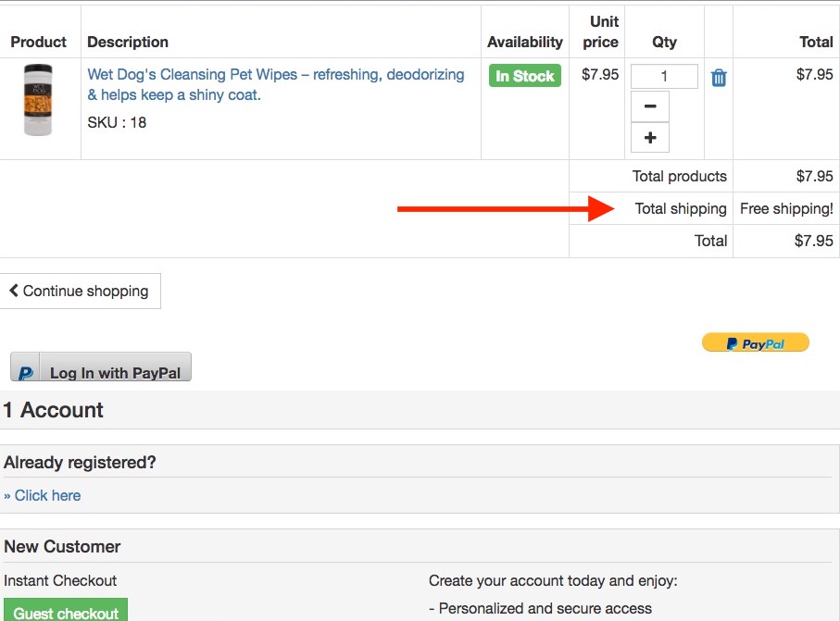This screenshot has height=621, width=840.
Task: Delete the pet wipes using the trash icon
Action: coord(718,78)
